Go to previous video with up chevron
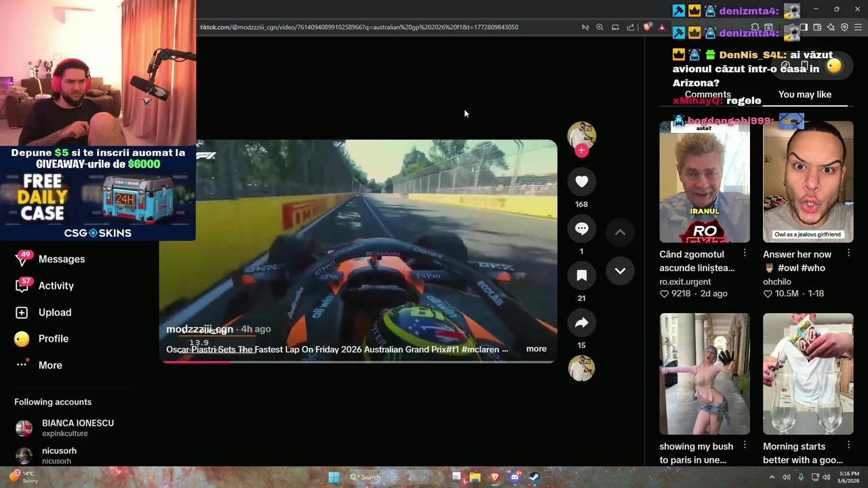The image size is (868, 488). point(620,232)
